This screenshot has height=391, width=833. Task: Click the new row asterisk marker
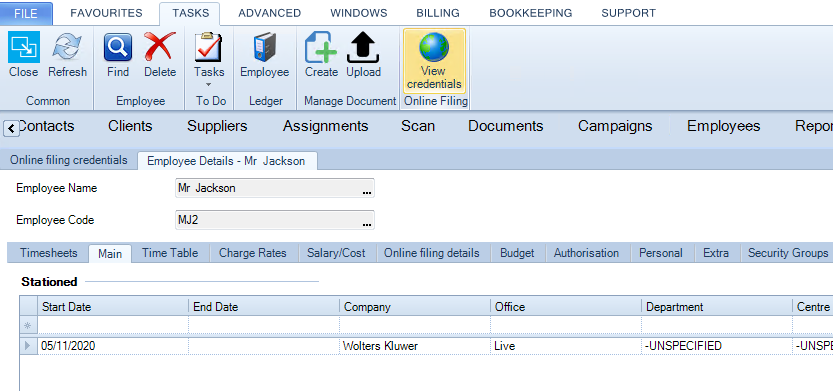28,325
